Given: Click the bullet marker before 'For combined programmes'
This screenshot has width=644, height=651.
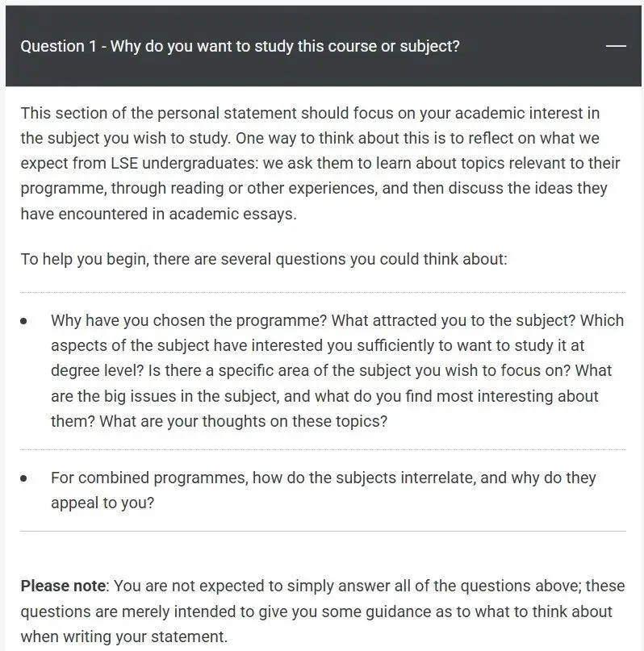Looking at the screenshot, I should (24, 478).
